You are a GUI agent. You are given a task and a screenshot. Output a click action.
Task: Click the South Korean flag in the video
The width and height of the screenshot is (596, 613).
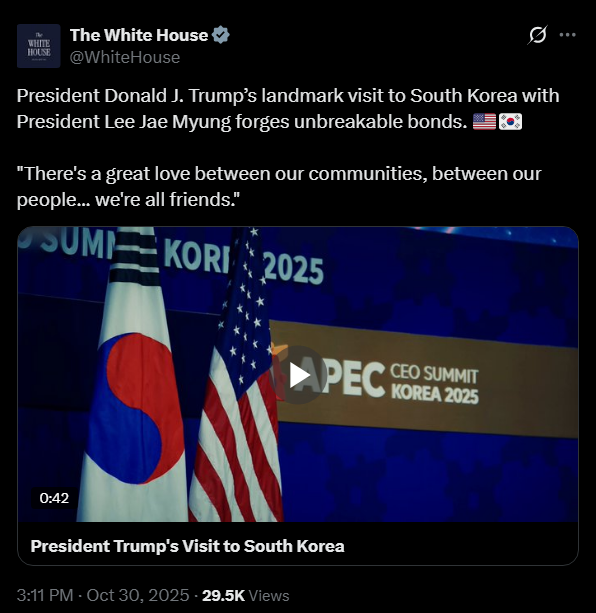click(x=133, y=375)
